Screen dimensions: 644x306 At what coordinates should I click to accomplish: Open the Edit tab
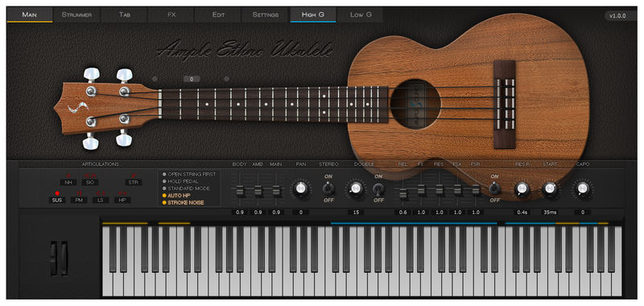coord(218,14)
